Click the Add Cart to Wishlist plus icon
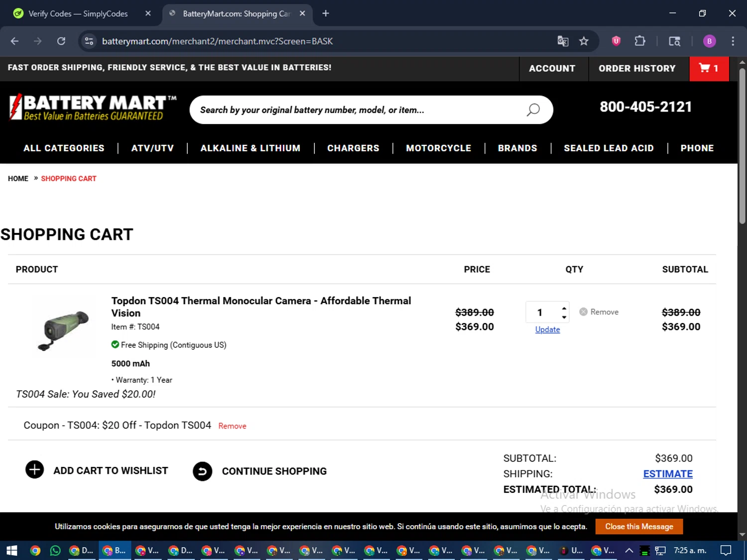Image resolution: width=747 pixels, height=560 pixels. pyautogui.click(x=34, y=469)
